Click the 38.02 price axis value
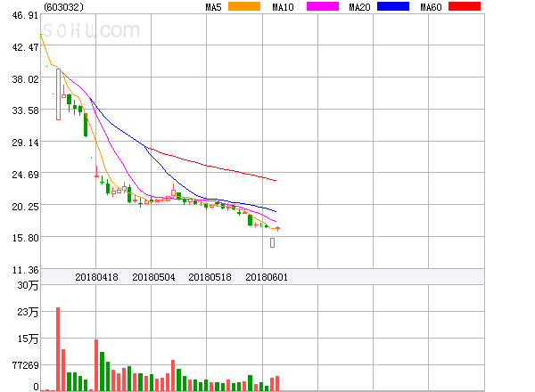Screen dimensions: 535x392 click(25, 79)
